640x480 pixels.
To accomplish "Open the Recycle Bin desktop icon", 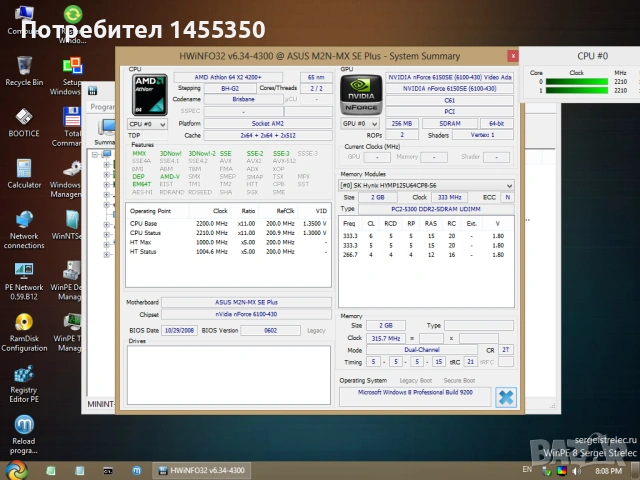I will (x=23, y=66).
